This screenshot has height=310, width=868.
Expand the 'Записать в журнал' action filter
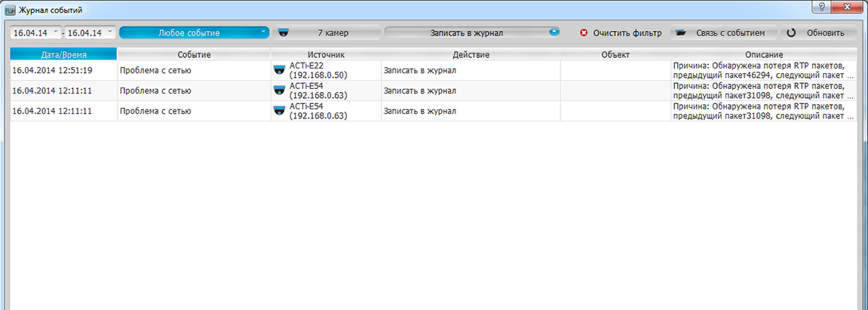[472, 32]
